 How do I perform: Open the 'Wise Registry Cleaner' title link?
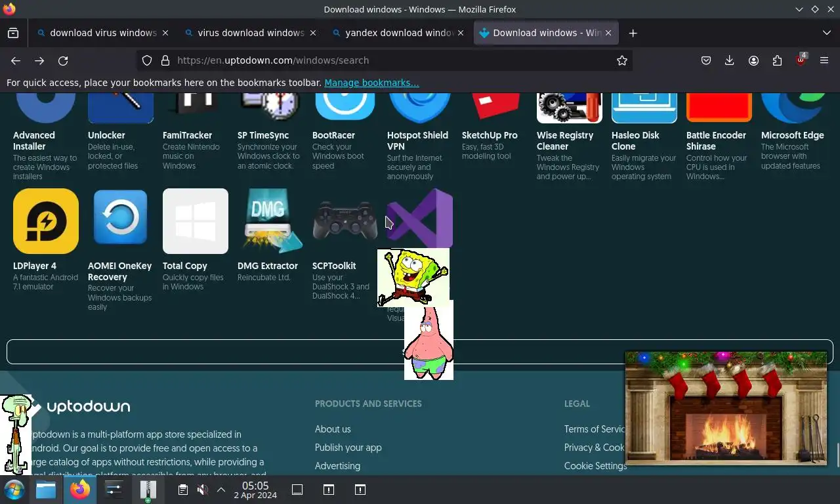(565, 141)
